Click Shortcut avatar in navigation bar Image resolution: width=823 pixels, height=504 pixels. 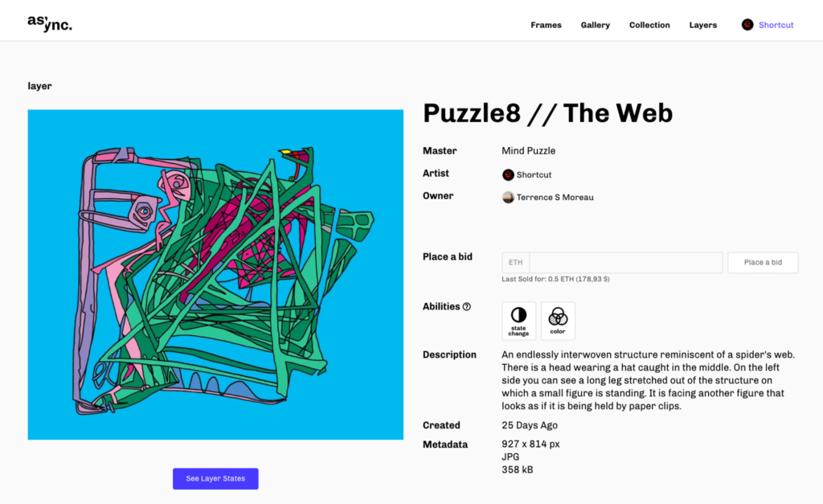[x=747, y=25]
